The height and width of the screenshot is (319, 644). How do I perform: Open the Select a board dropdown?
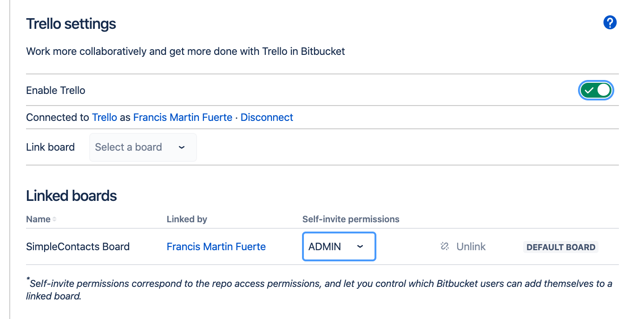143,147
